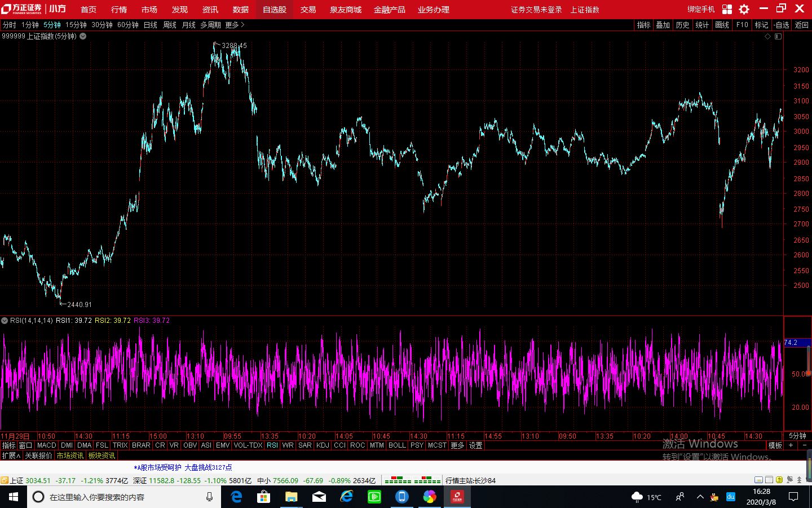Select the MACD indicator
The image size is (812, 508).
point(47,445)
